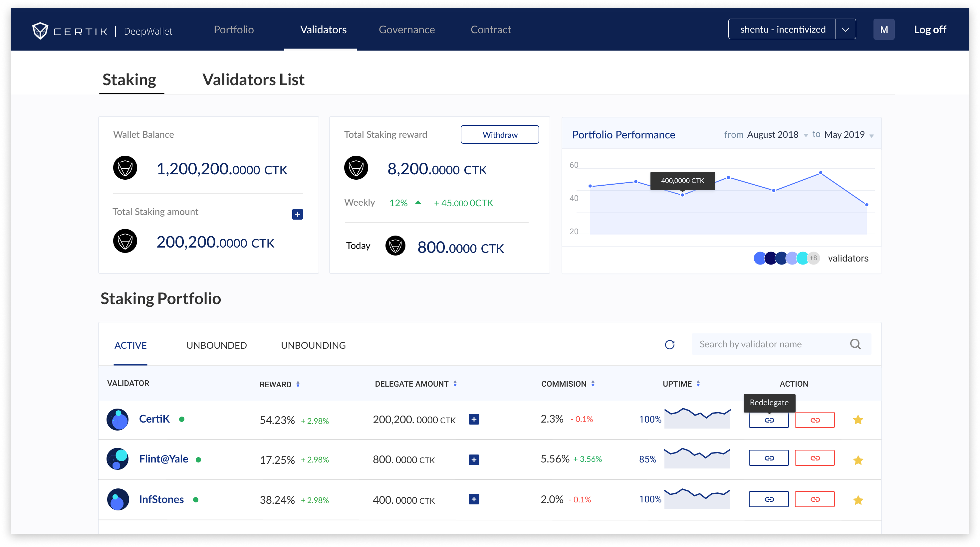
Task: Click the refresh icon beside validator search
Action: 669,345
